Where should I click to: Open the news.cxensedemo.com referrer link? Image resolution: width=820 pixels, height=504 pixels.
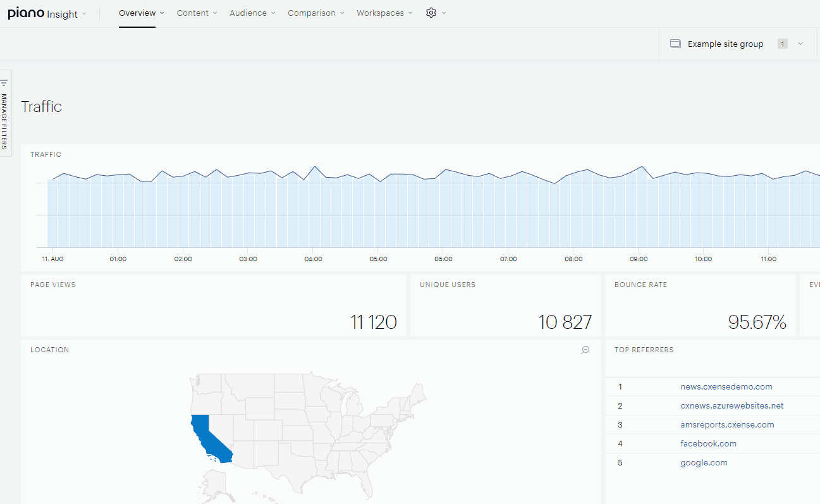726,386
